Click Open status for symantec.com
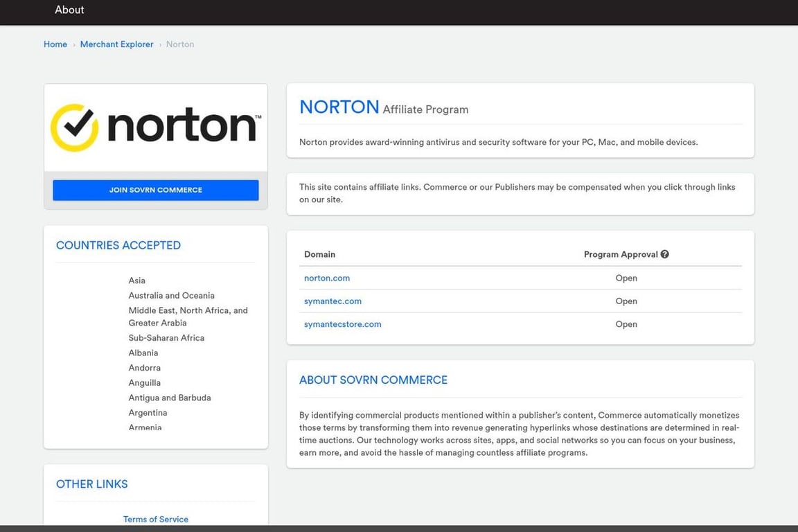The image size is (798, 532). pyautogui.click(x=626, y=301)
